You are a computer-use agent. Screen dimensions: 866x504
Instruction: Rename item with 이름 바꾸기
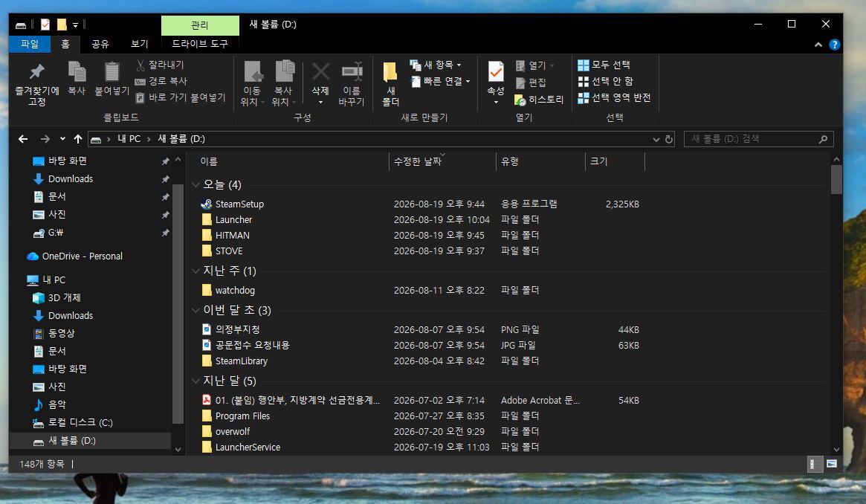[x=352, y=84]
